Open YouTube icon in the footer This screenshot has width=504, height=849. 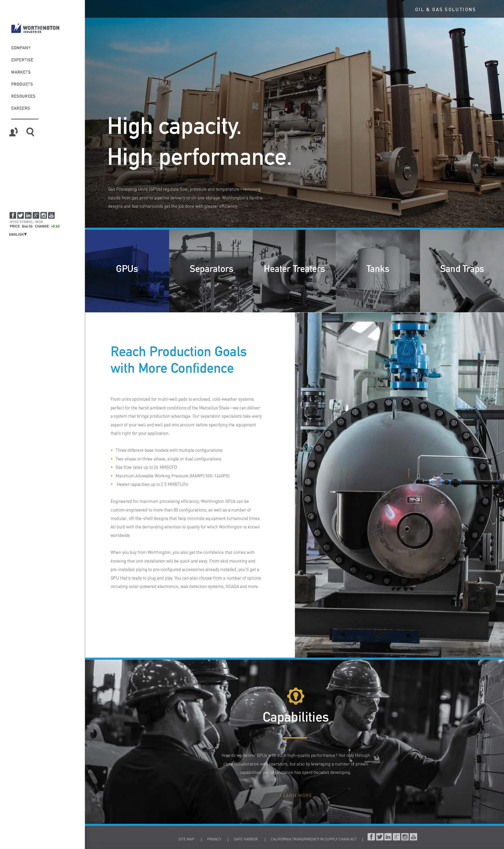tap(413, 837)
